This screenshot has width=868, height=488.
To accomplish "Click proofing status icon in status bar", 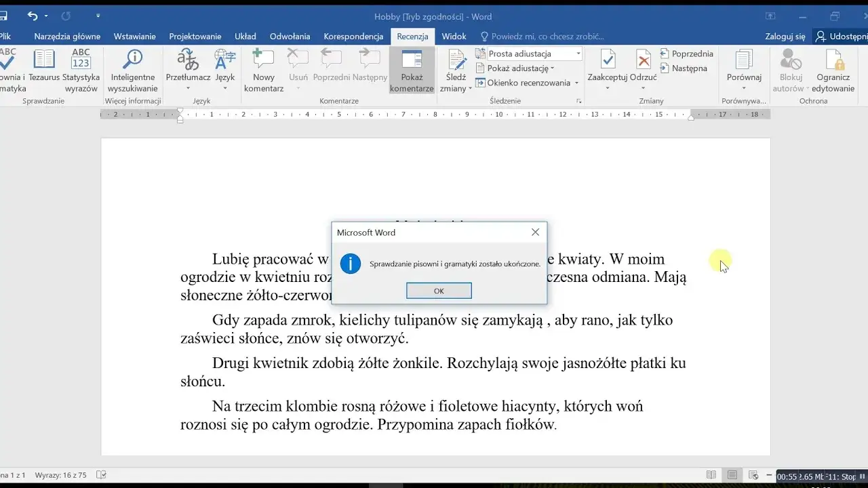I will tap(101, 475).
